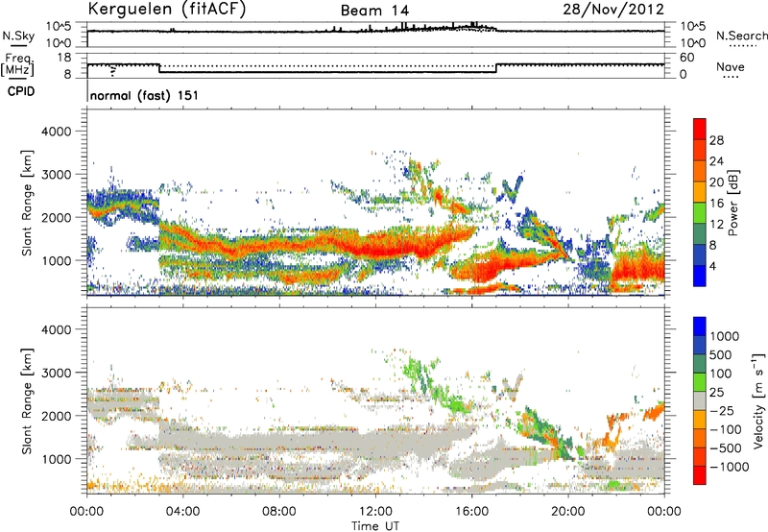Click the 'Beam 14' label
The height and width of the screenshot is (532, 768).
point(374,11)
